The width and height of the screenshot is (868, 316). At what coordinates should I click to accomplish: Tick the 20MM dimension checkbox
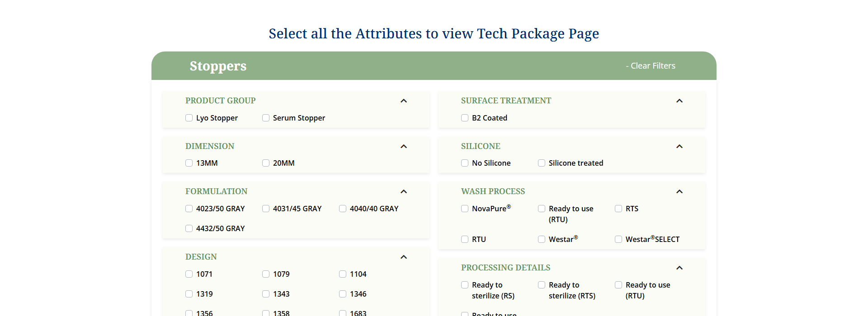(266, 163)
